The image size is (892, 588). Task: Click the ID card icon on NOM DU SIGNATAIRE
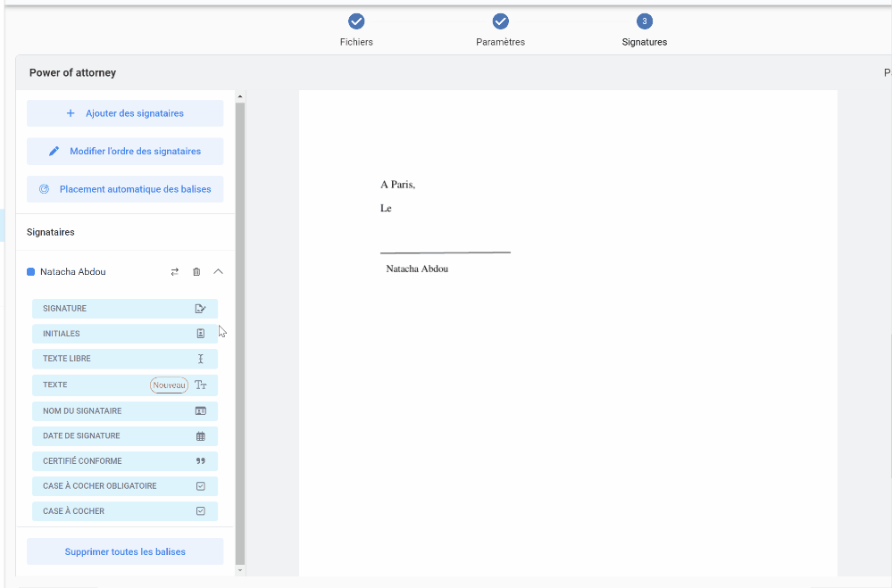point(200,411)
